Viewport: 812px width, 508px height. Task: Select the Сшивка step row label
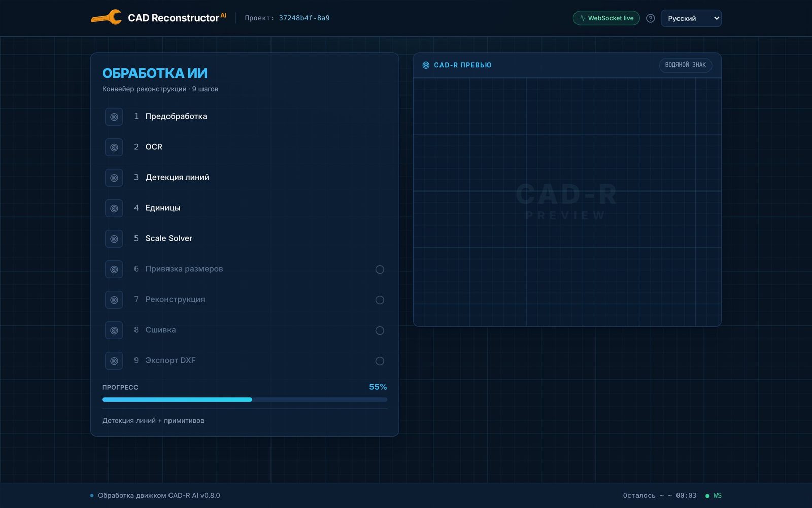pyautogui.click(x=160, y=330)
